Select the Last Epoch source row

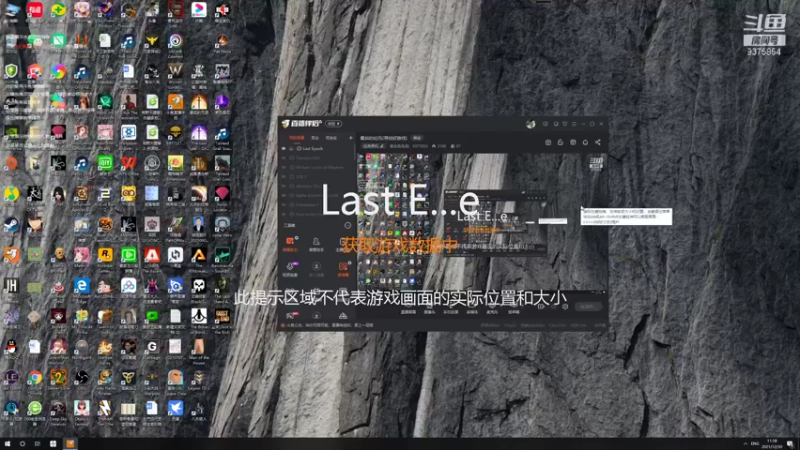[x=317, y=148]
